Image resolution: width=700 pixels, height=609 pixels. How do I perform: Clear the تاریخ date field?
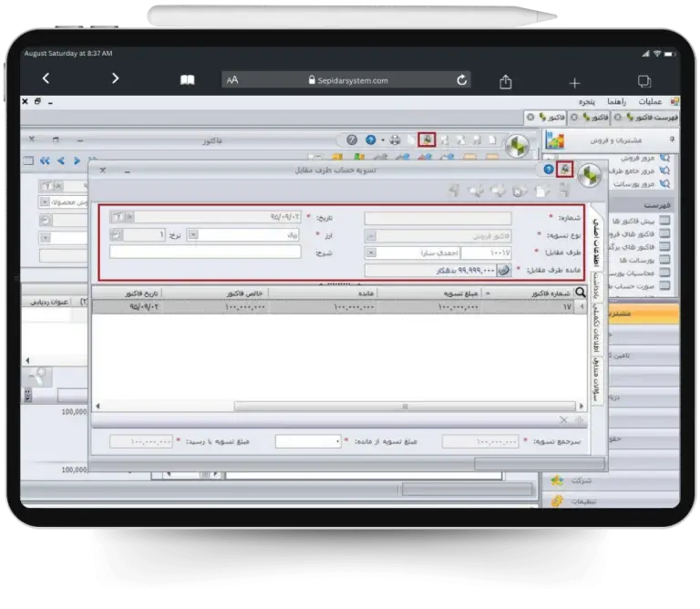[x=129, y=217]
